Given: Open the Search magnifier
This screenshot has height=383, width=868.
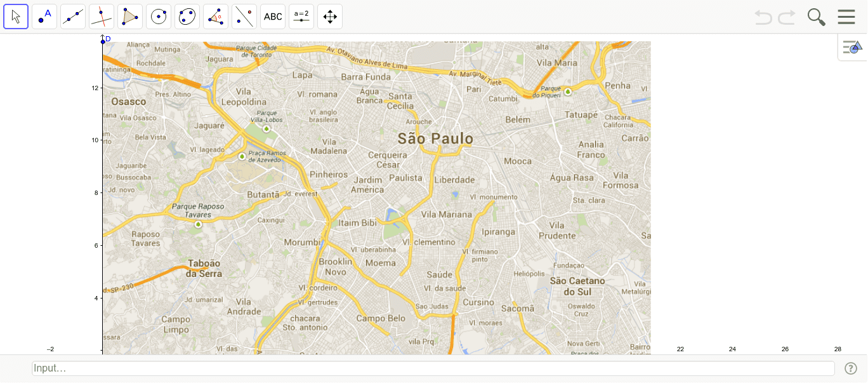Looking at the screenshot, I should pos(817,17).
